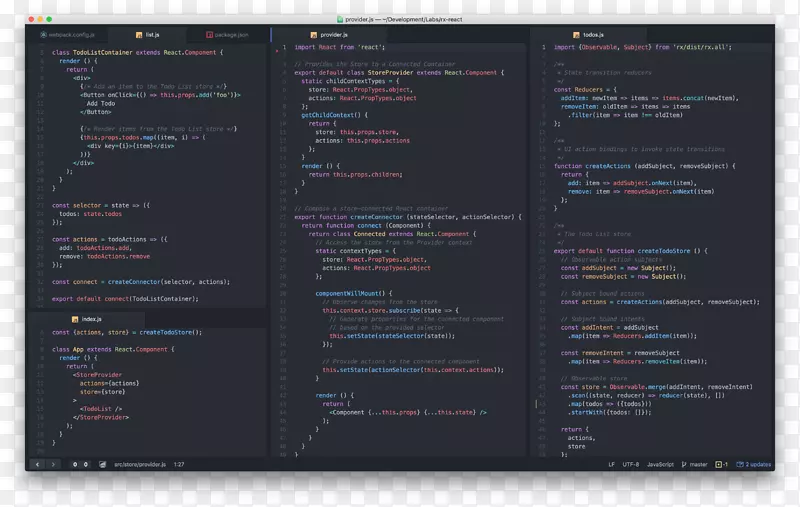Screen dimensions: 800x507
Task: Open the UTF-8 encoding selector
Action: tap(631, 464)
